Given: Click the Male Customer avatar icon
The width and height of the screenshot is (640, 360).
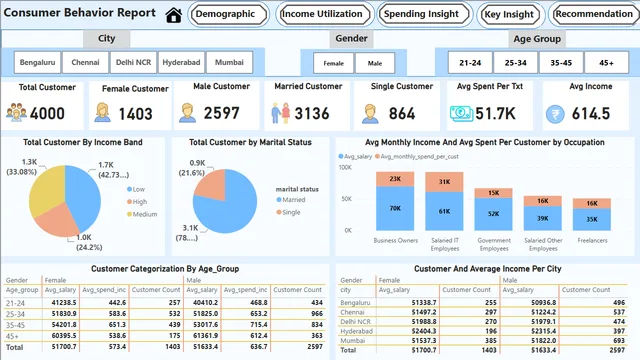Looking at the screenshot, I should coord(187,113).
